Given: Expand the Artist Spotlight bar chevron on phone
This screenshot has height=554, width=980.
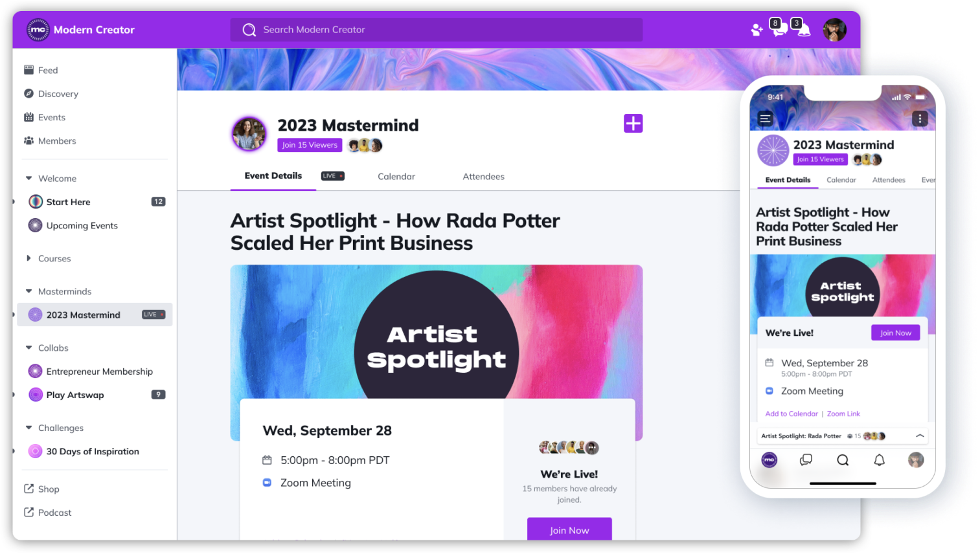Looking at the screenshot, I should (x=920, y=436).
